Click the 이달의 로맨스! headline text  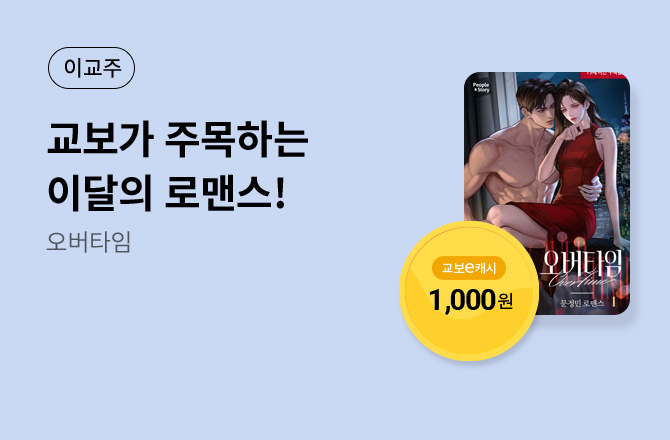pyautogui.click(x=166, y=193)
